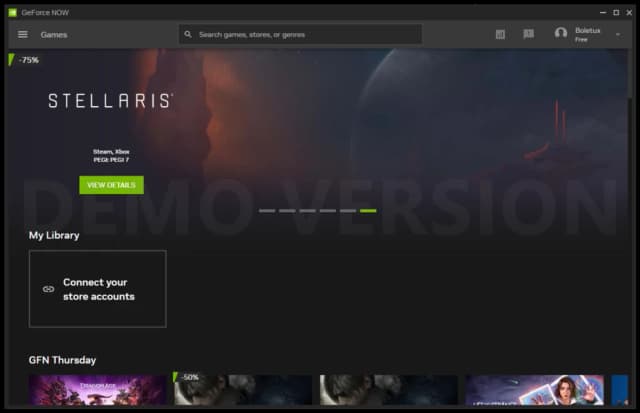Click the vertical scrollbar
The height and width of the screenshot is (413, 640).
click(630, 73)
